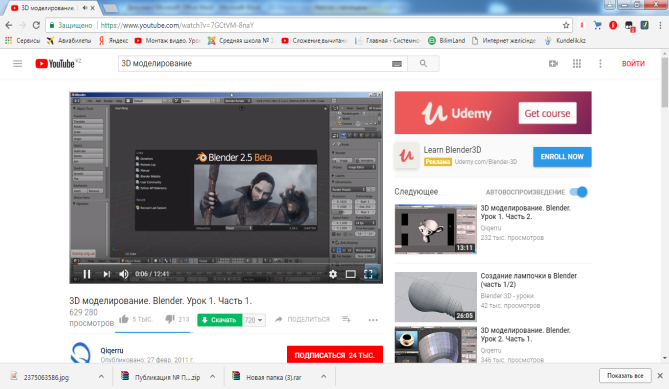Click the browser address bar URL
669x389 pixels.
point(177,26)
